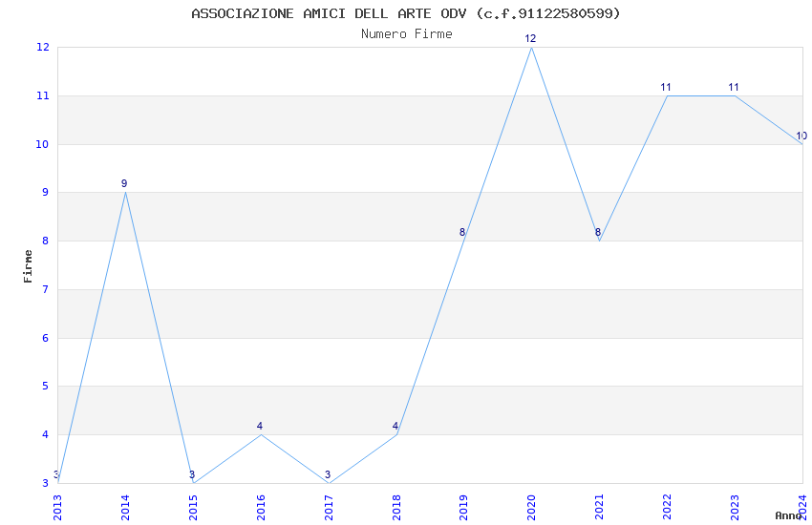Select the 2017 year label
Image resolution: width=812 pixels, height=525 pixels.
(x=329, y=508)
